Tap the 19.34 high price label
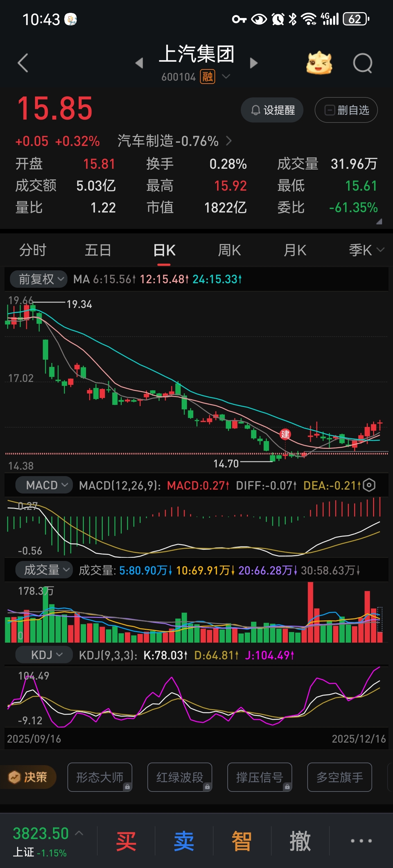The height and width of the screenshot is (868, 393). tap(79, 304)
